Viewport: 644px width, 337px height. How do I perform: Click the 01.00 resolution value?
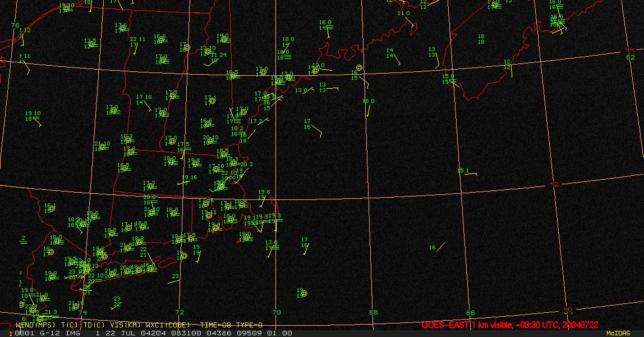point(280,333)
